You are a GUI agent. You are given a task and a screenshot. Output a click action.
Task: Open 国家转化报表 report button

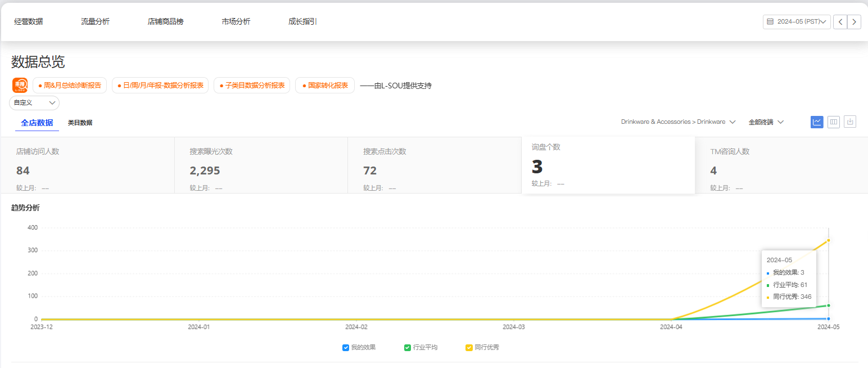(x=325, y=86)
